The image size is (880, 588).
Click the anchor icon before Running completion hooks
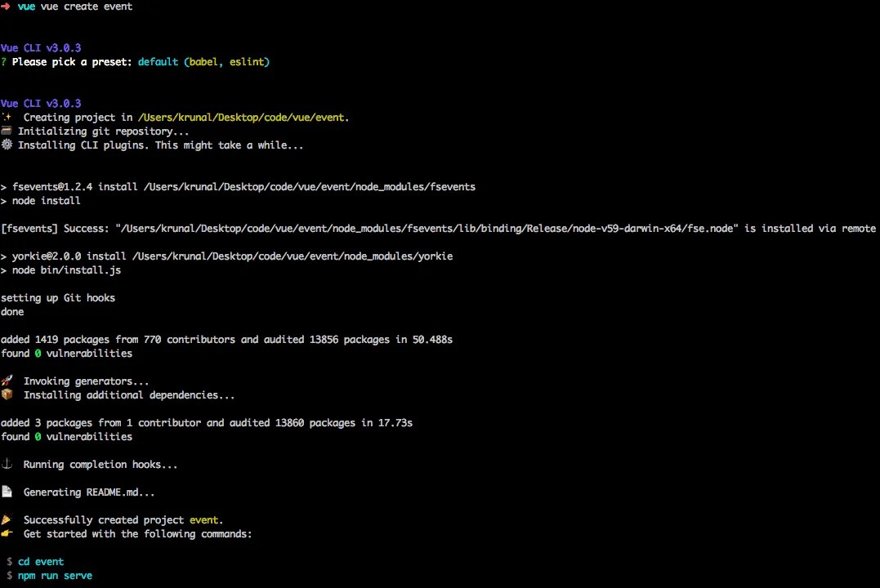coord(7,464)
